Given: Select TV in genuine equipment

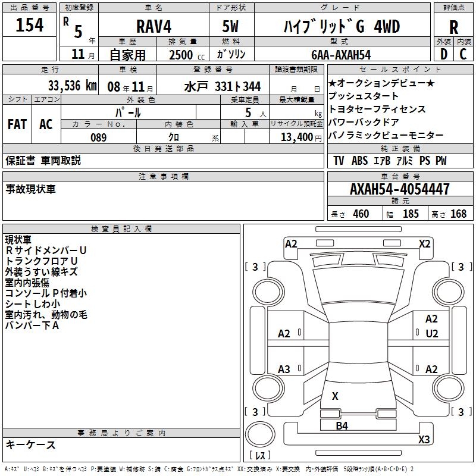Looking at the screenshot, I should [x=339, y=161].
